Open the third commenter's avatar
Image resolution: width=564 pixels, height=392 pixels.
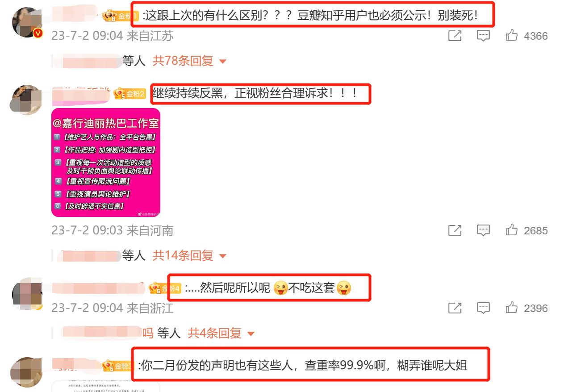tap(26, 294)
